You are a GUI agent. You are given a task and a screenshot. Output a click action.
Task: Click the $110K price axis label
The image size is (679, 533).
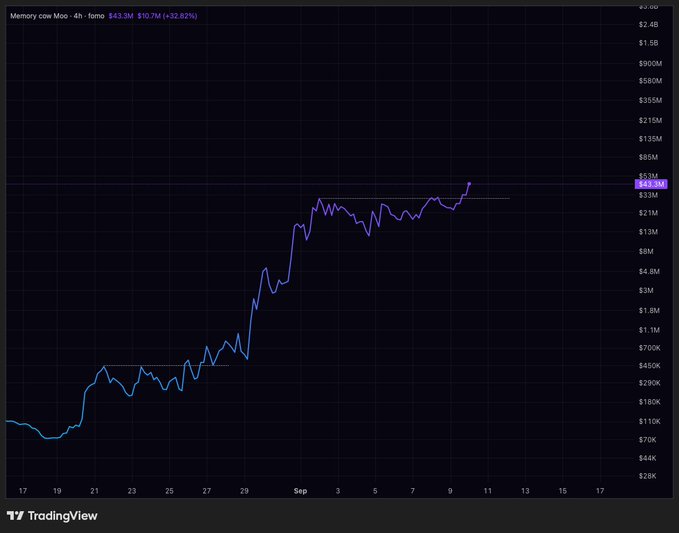(x=650, y=421)
